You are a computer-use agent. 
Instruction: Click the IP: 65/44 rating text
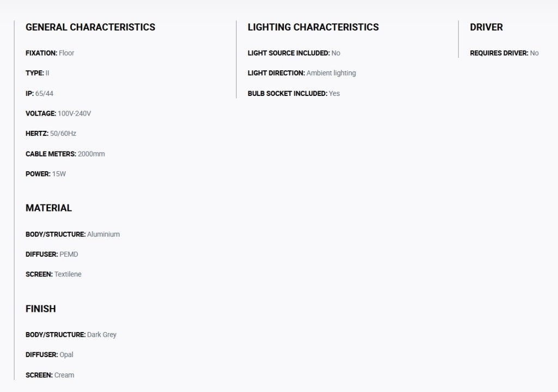[x=39, y=94]
